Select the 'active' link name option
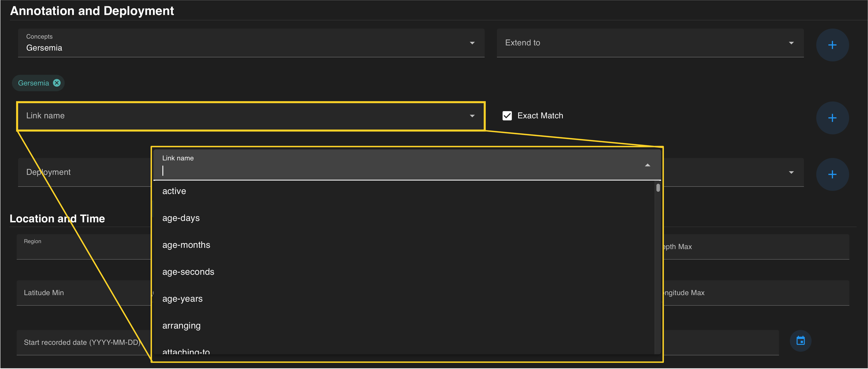The height and width of the screenshot is (369, 868). (174, 191)
